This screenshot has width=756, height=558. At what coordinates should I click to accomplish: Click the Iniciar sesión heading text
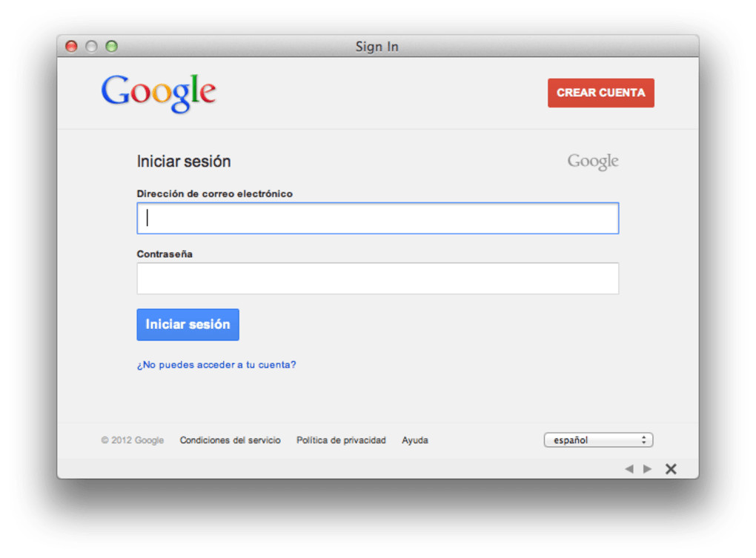point(184,162)
